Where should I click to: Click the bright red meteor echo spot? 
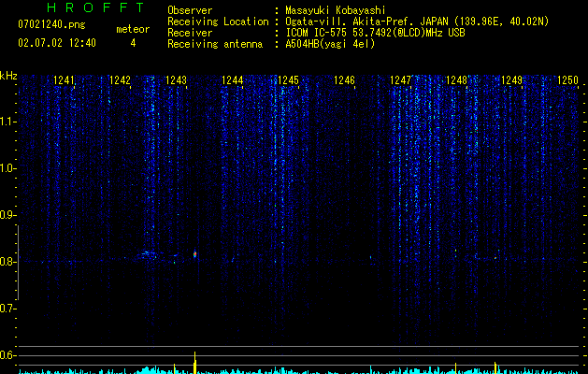(x=194, y=254)
